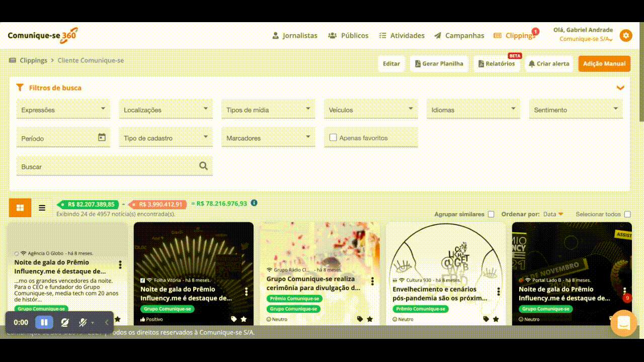The height and width of the screenshot is (362, 644).
Task: Favorite the Cultura 930 card star
Action: pos(496,319)
